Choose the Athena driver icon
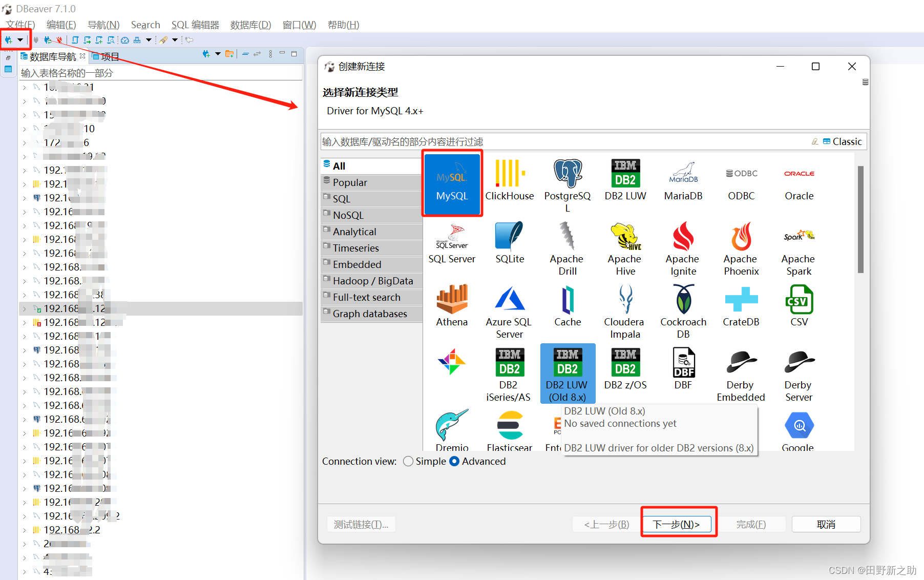Viewport: 924px width, 580px height. coord(452,306)
